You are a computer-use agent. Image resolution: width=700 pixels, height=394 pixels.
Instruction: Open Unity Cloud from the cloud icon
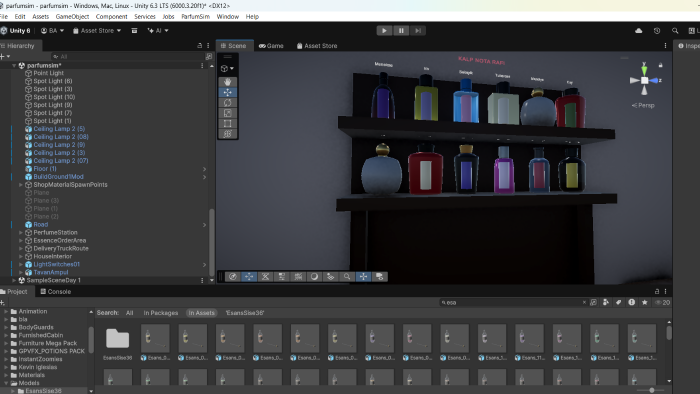click(x=639, y=31)
